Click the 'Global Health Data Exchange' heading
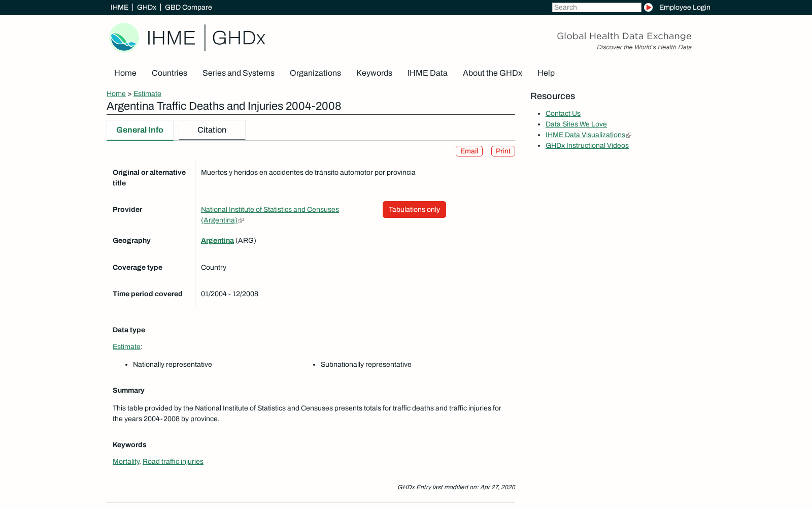Screen dimensions: 812x508 click(624, 36)
